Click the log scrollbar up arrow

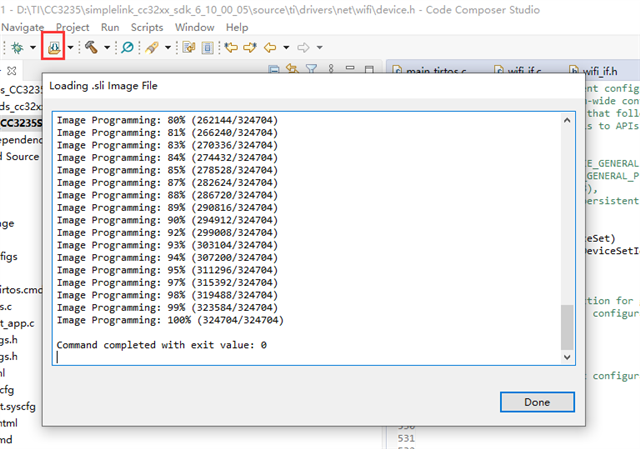click(567, 120)
